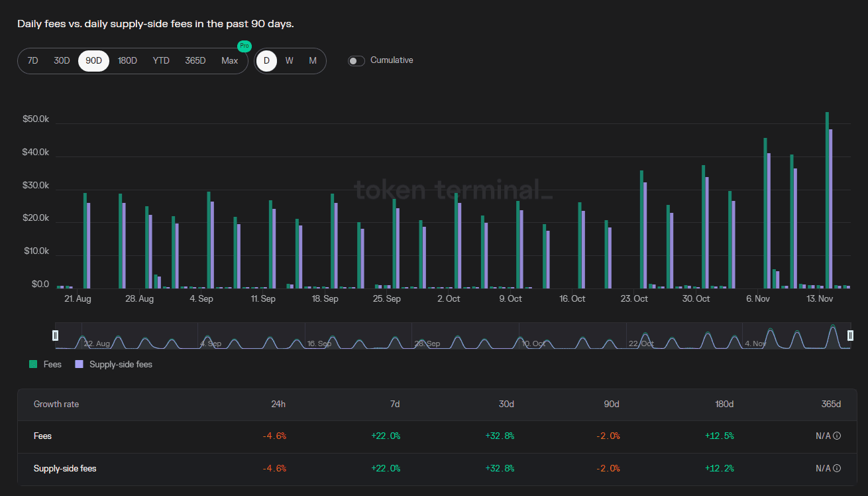Switch to monthly M granularity
868x496 pixels.
313,61
